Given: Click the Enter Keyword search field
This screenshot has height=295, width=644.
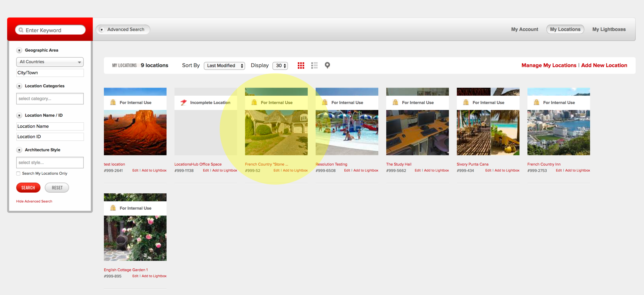Looking at the screenshot, I should click(x=50, y=30).
